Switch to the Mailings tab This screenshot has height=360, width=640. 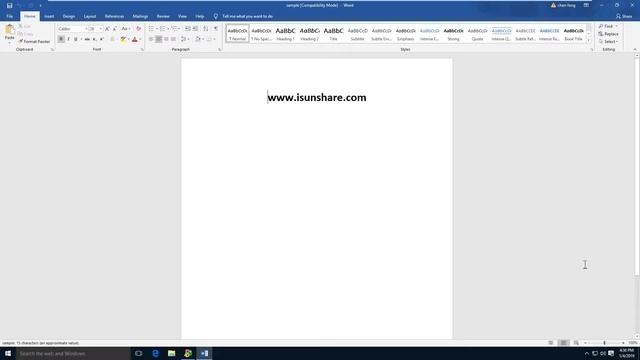[x=140, y=16]
